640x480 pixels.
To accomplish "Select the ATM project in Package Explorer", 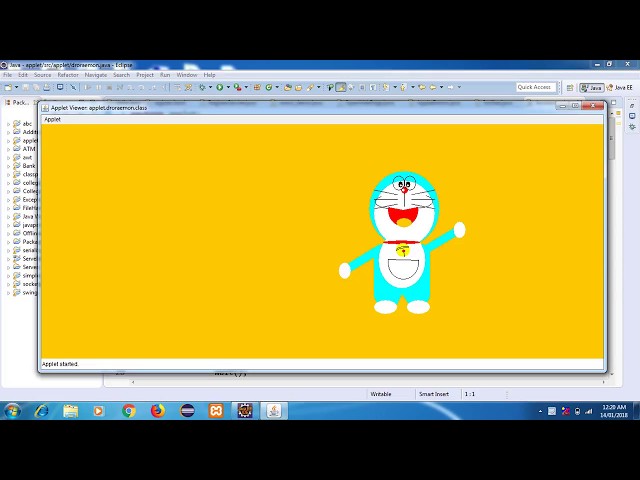I will pos(24,149).
